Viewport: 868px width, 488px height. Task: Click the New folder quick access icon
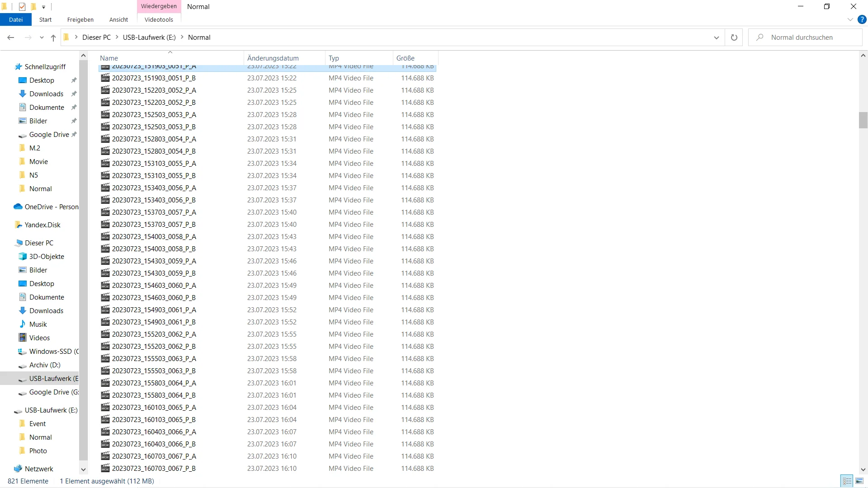(x=33, y=6)
